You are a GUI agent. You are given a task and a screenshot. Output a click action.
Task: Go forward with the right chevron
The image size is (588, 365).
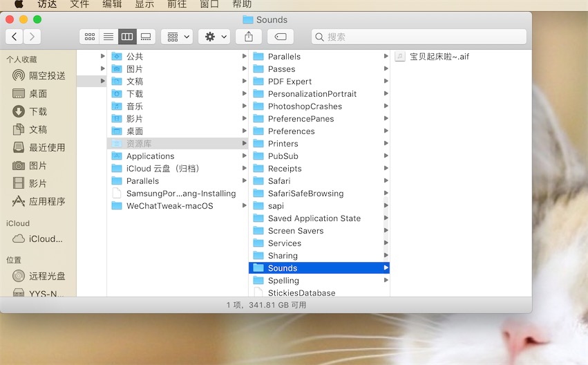[32, 37]
